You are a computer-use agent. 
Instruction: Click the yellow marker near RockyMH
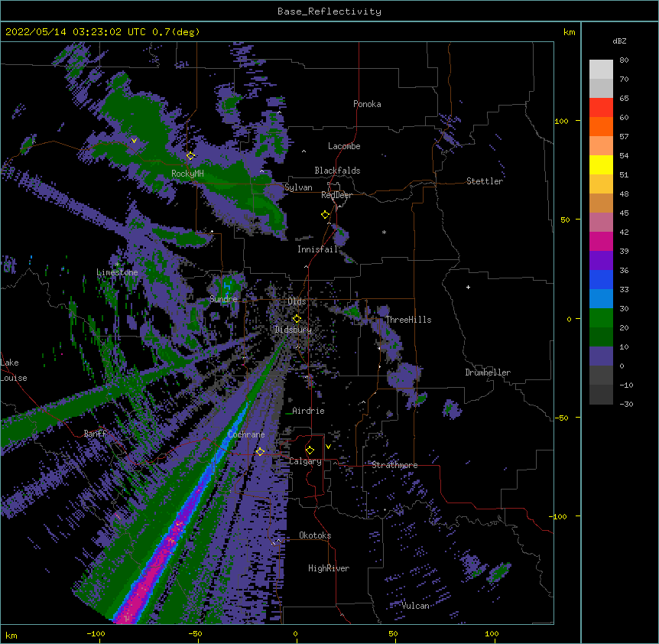tap(190, 156)
